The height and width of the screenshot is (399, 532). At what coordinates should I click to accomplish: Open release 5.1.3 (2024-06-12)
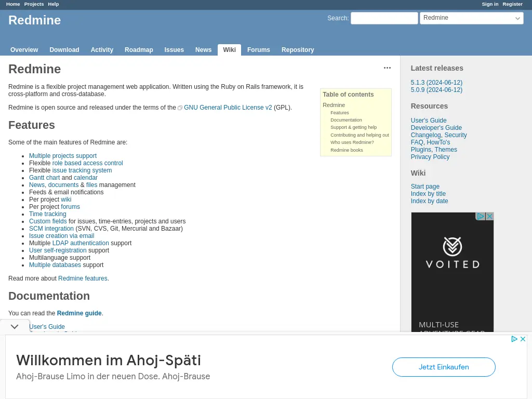click(x=436, y=83)
